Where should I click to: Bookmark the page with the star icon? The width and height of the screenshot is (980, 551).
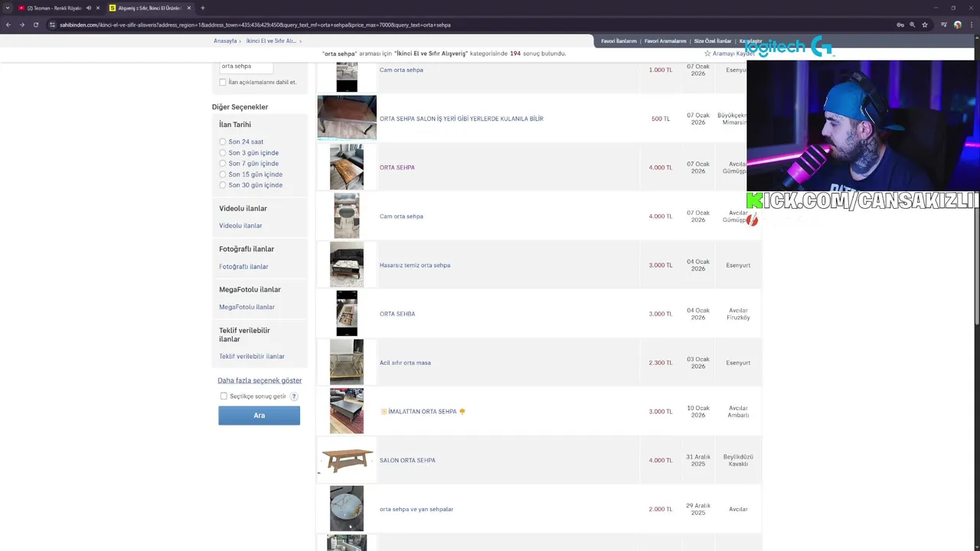point(925,24)
